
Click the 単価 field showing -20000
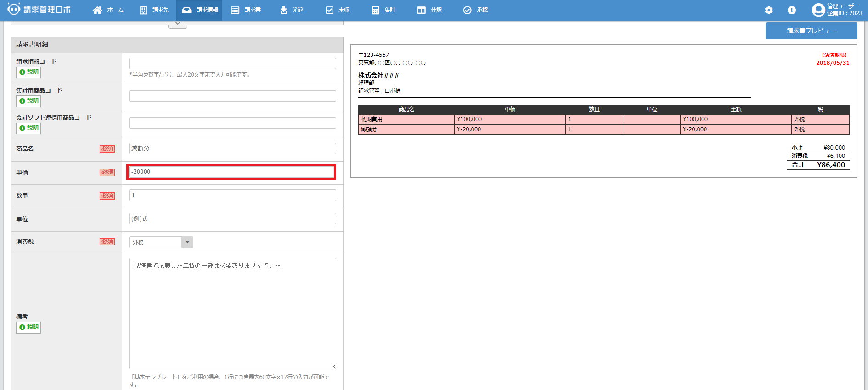click(231, 172)
